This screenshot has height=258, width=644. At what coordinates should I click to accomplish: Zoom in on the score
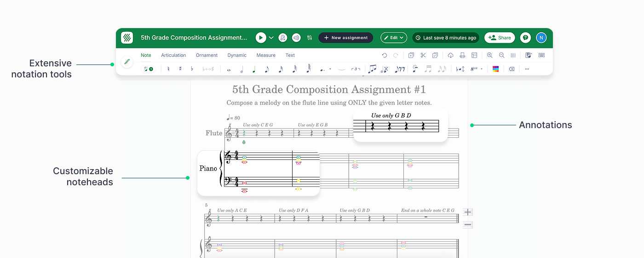click(489, 55)
